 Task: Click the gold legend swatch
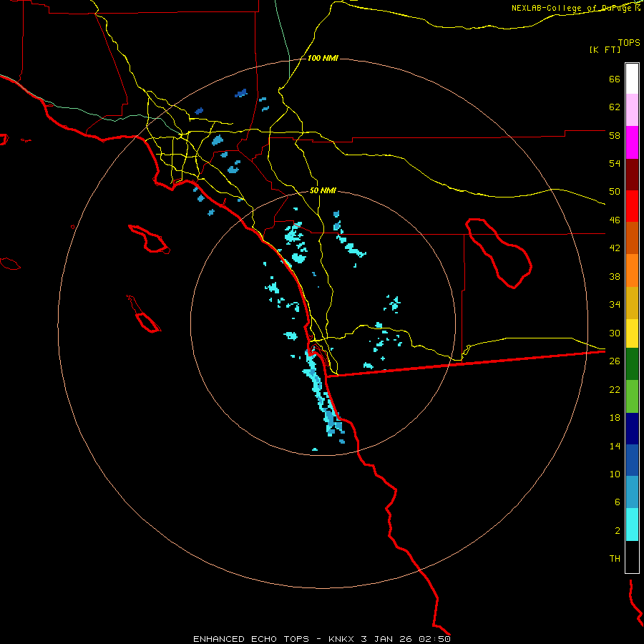[x=632, y=303]
